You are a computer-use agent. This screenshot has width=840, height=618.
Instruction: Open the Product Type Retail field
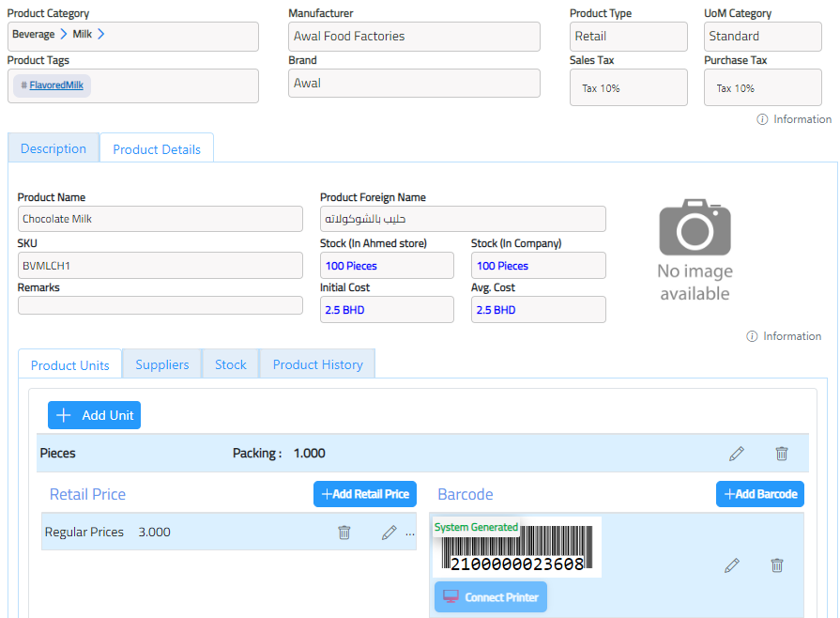click(629, 37)
